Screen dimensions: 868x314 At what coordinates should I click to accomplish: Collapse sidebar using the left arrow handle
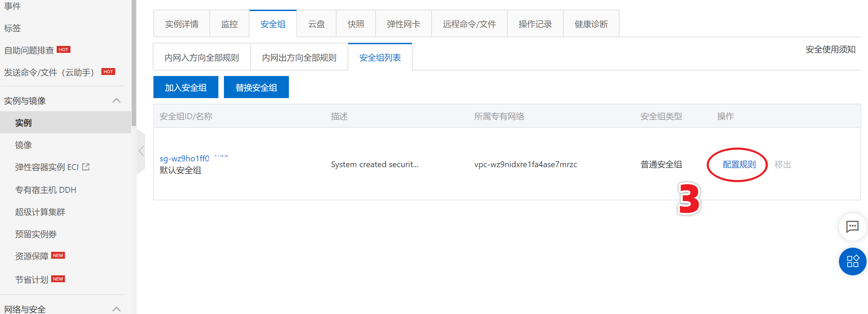tap(141, 151)
